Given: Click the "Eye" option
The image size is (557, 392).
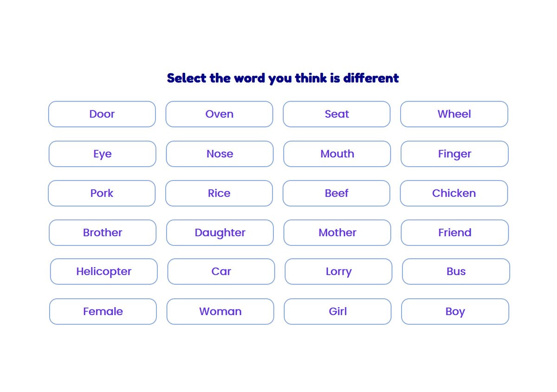Looking at the screenshot, I should pyautogui.click(x=102, y=154).
